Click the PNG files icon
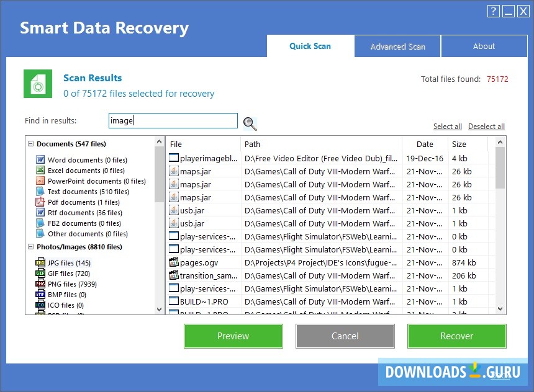This screenshot has height=392, width=534. [x=40, y=284]
